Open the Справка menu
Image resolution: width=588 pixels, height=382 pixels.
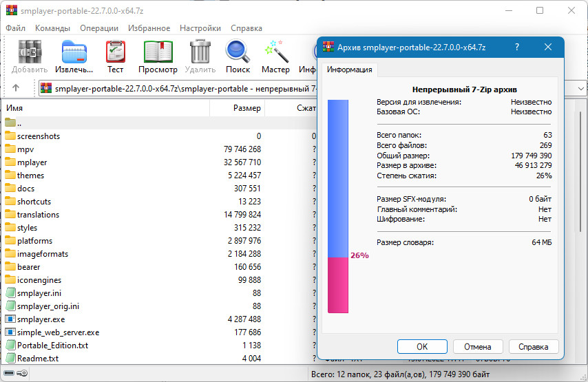[x=246, y=28]
